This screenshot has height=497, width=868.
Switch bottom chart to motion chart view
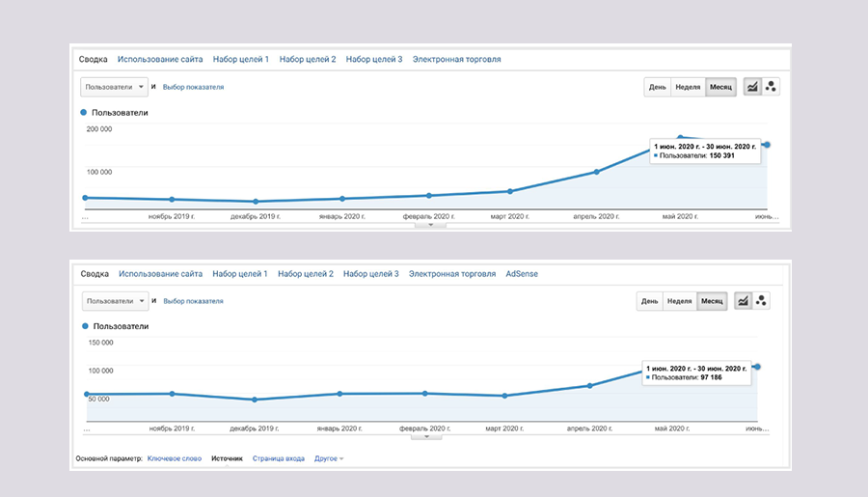(x=761, y=301)
